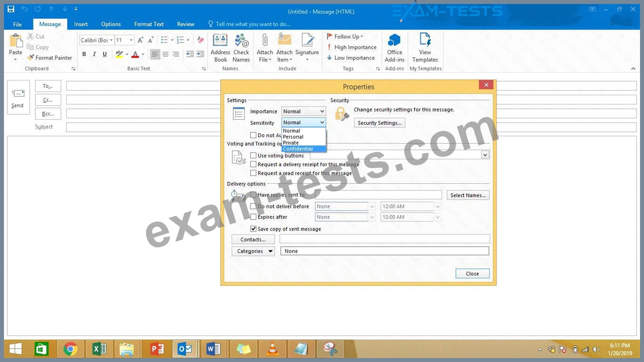The height and width of the screenshot is (362, 644).
Task: Click the text highlight color swatch
Action: 119,54
